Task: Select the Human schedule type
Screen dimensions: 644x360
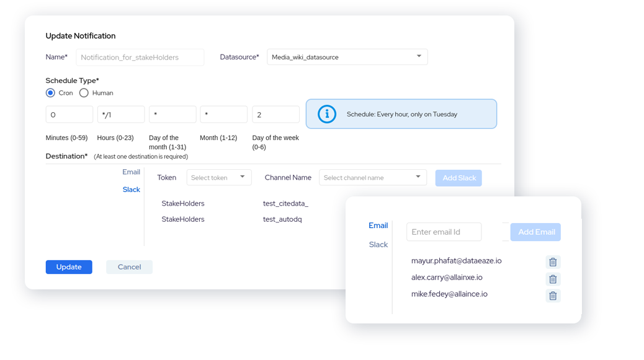Action: click(84, 93)
